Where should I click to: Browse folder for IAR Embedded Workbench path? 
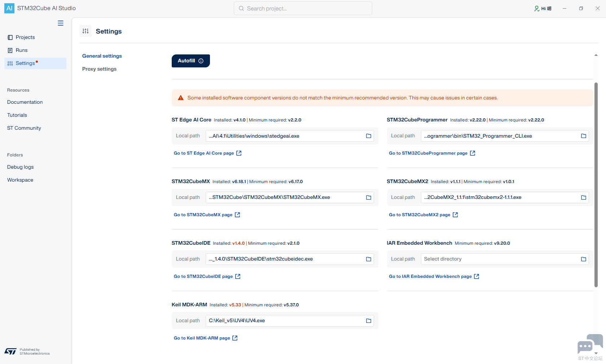(584, 259)
